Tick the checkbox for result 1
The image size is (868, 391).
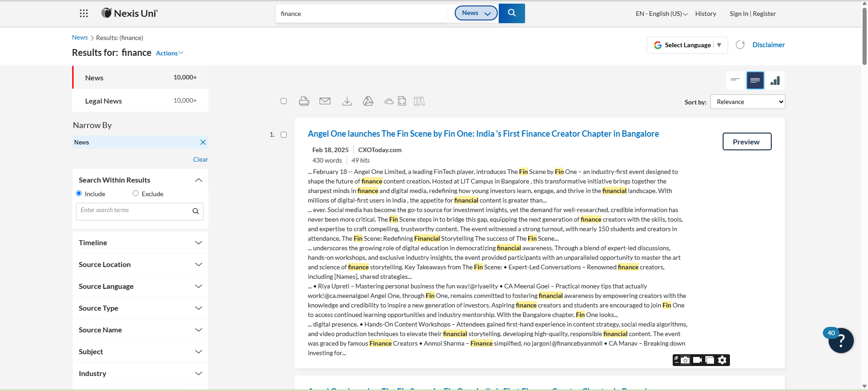(x=284, y=135)
